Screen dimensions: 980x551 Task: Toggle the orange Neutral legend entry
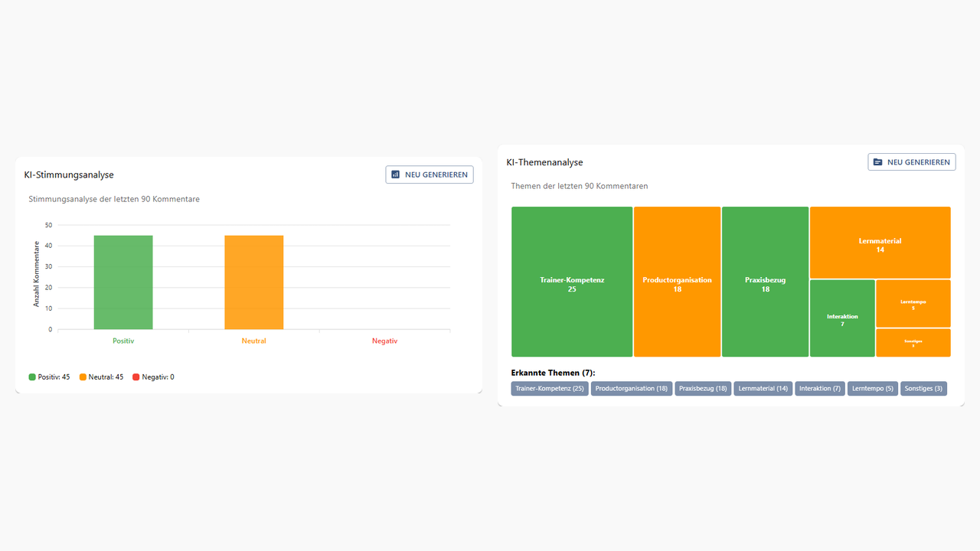[101, 377]
